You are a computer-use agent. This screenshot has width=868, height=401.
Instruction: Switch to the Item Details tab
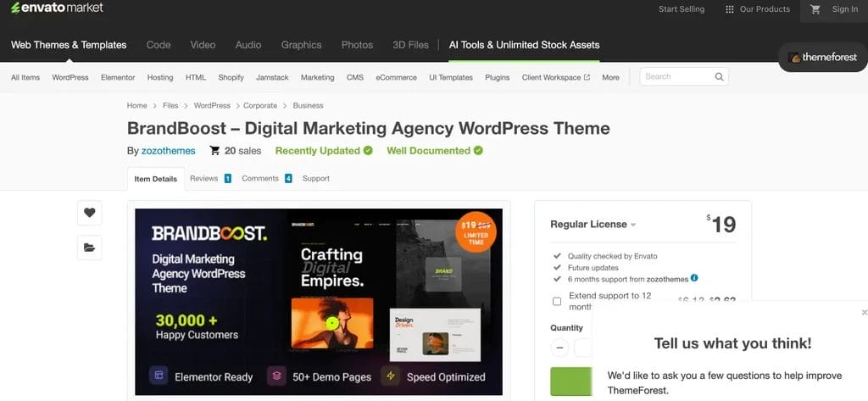[x=156, y=179]
